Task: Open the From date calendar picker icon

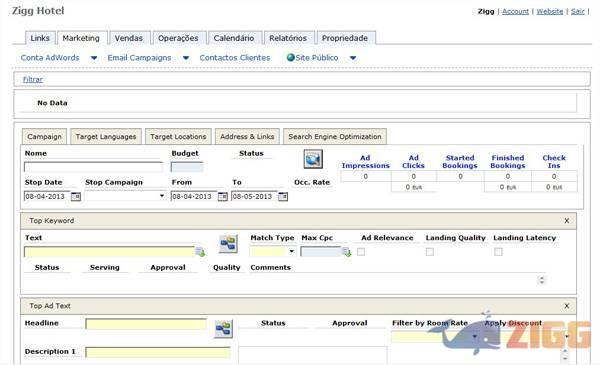Action: (x=222, y=197)
